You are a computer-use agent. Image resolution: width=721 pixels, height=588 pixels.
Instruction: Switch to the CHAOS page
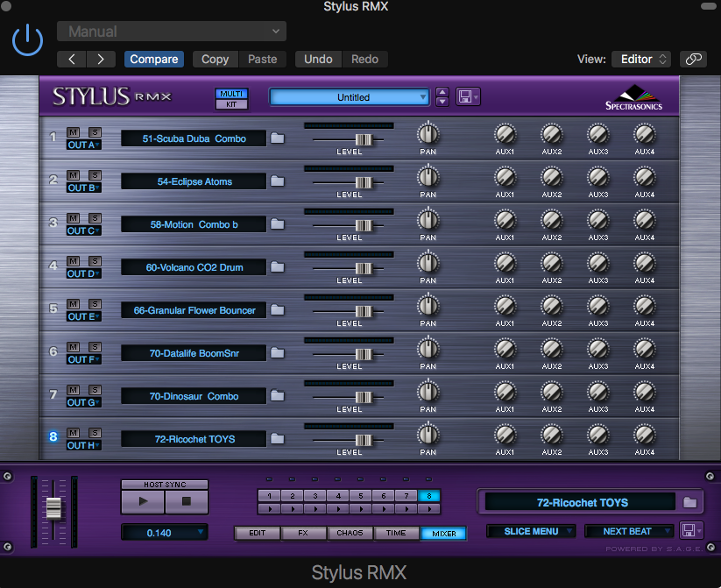[350, 533]
